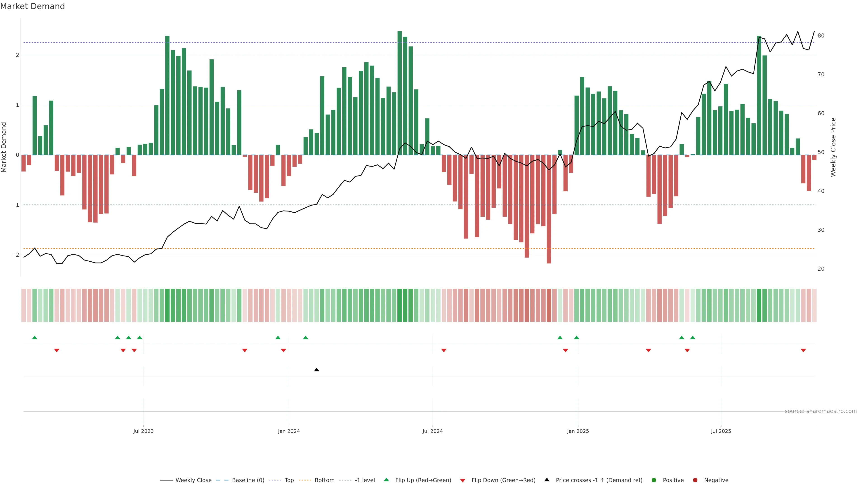Click the black Price crosses -1 triangle marker
This screenshot has width=868, height=488.
point(316,370)
